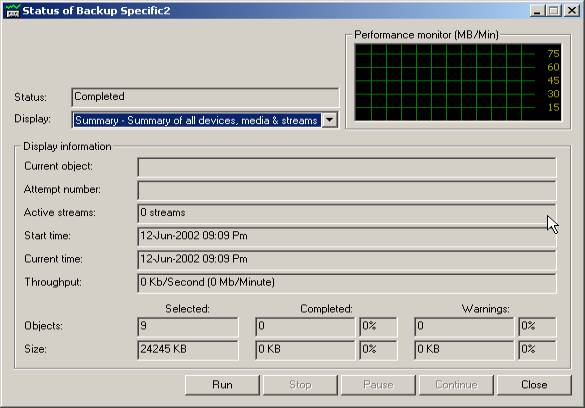
Task: Click the Attempt number field
Action: [347, 190]
